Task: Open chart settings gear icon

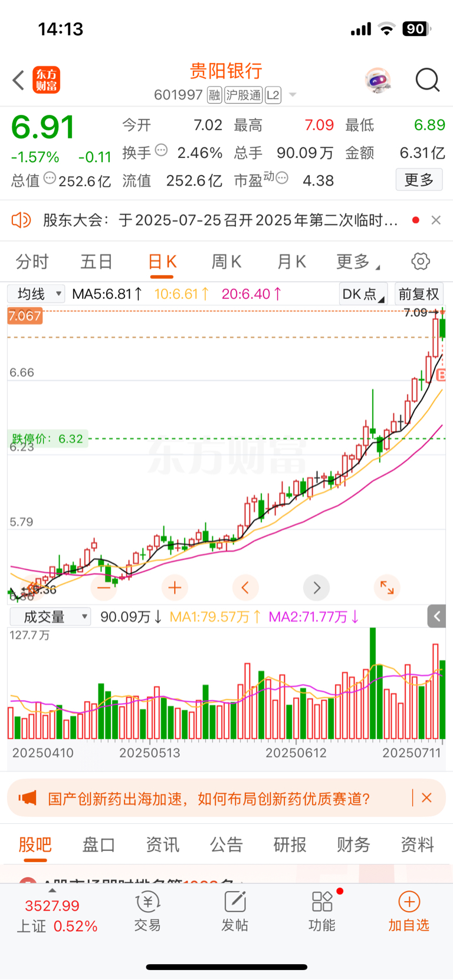Action: tap(421, 262)
